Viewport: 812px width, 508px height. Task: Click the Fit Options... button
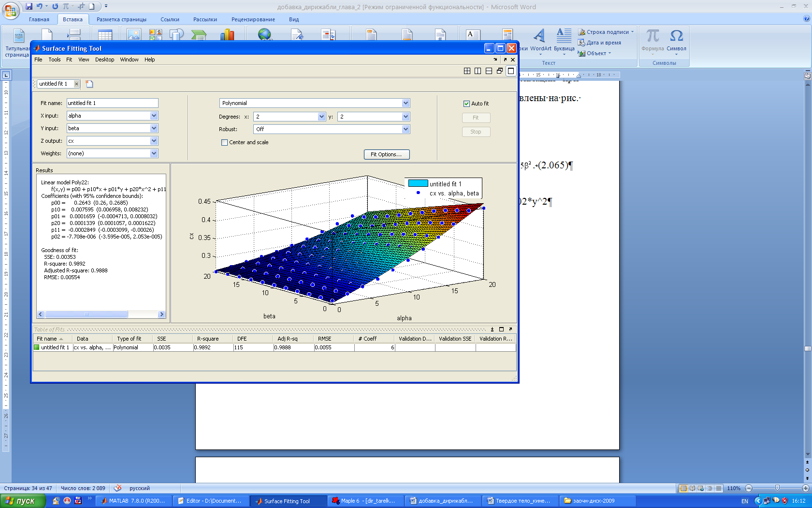[386, 154]
